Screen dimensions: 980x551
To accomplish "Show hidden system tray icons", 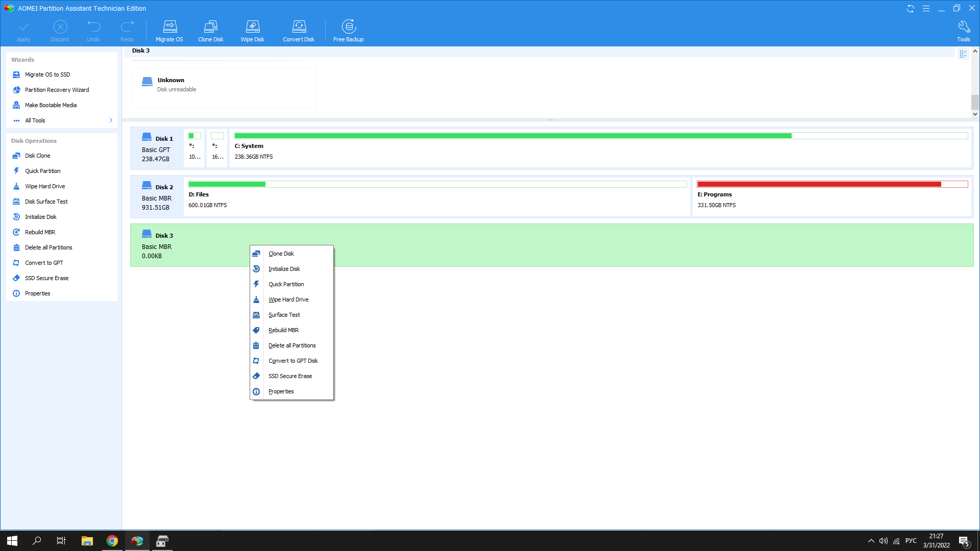I will tap(871, 541).
